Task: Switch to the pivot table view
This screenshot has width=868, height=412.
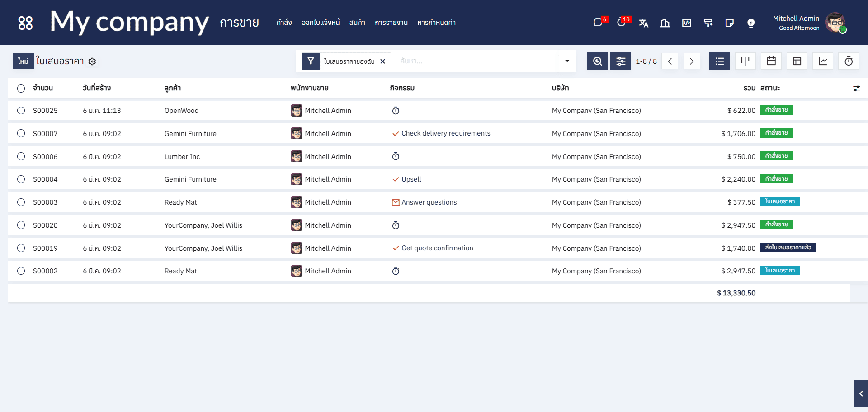Action: (797, 61)
